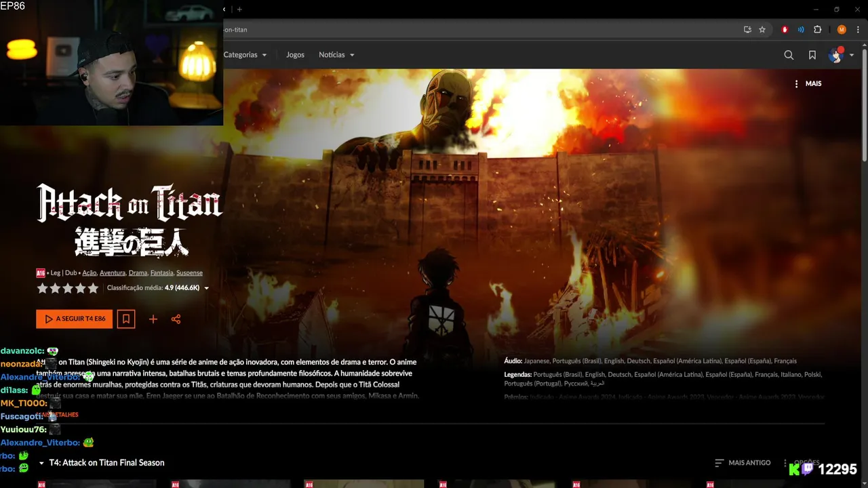Open the Drama genre link
Screen dimensions: 868x488
138,273
